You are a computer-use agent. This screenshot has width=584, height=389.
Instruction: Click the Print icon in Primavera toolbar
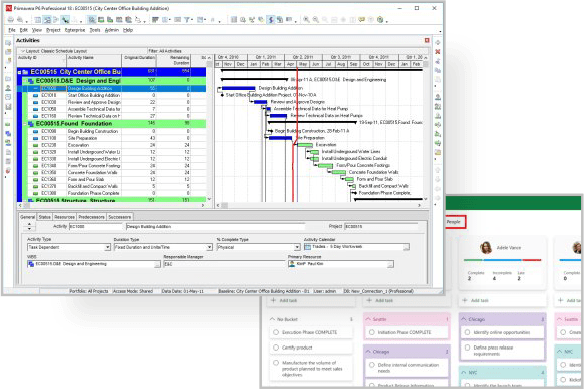click(11, 20)
